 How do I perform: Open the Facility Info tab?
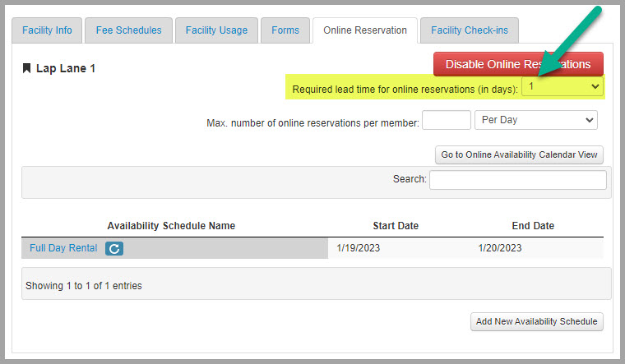(47, 30)
